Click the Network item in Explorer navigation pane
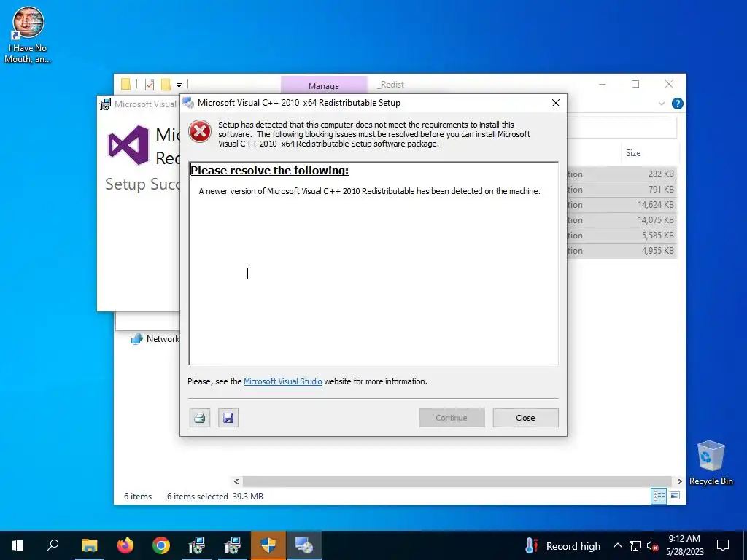747x560 pixels. [155, 339]
